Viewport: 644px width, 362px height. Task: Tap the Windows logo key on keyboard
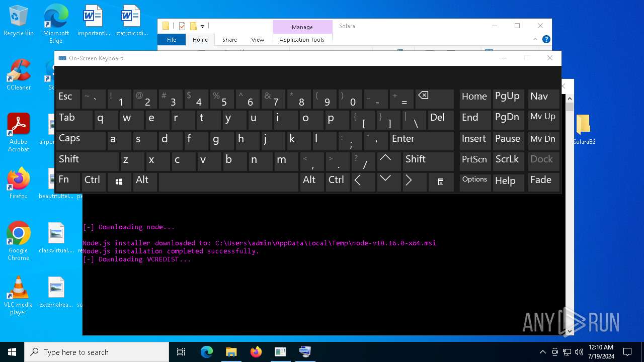pyautogui.click(x=119, y=182)
